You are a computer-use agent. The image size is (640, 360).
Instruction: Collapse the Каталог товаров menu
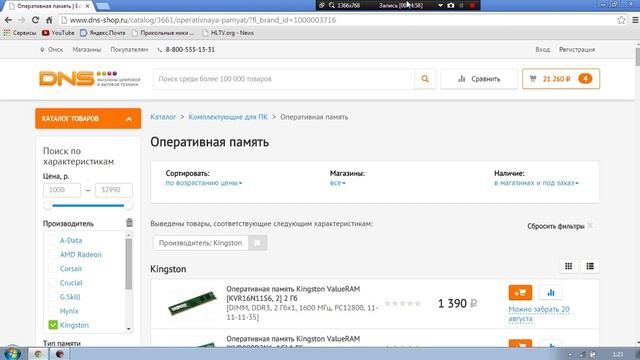[88, 119]
